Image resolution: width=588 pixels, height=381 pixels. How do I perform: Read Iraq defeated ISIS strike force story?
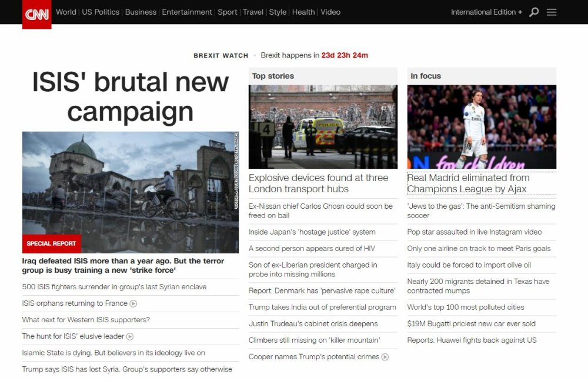pos(123,266)
